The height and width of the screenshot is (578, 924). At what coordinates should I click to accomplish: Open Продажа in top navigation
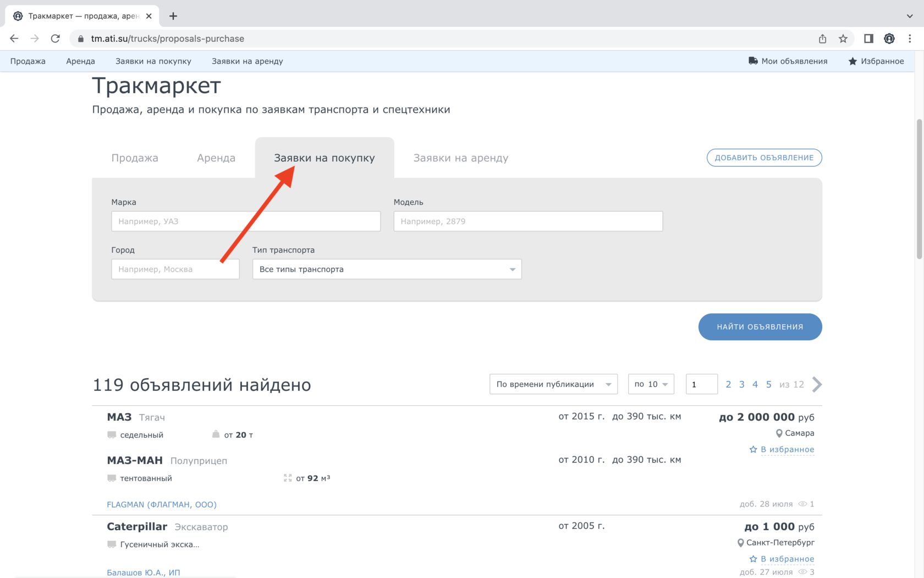pyautogui.click(x=28, y=61)
